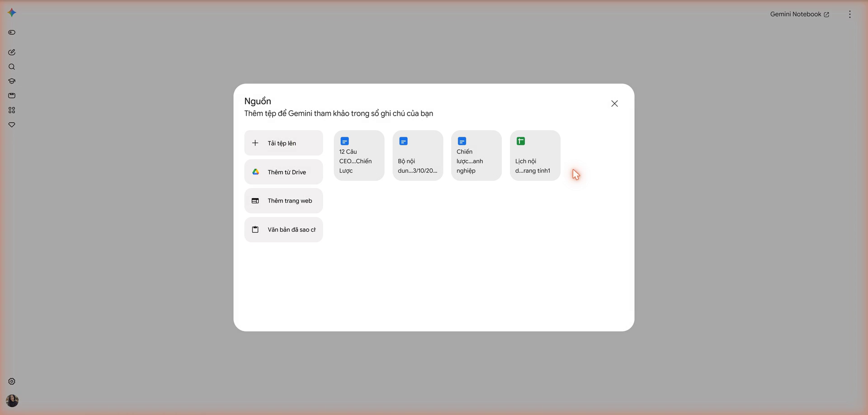The height and width of the screenshot is (415, 868).
Task: Close the Nguồn dialog
Action: tap(614, 104)
